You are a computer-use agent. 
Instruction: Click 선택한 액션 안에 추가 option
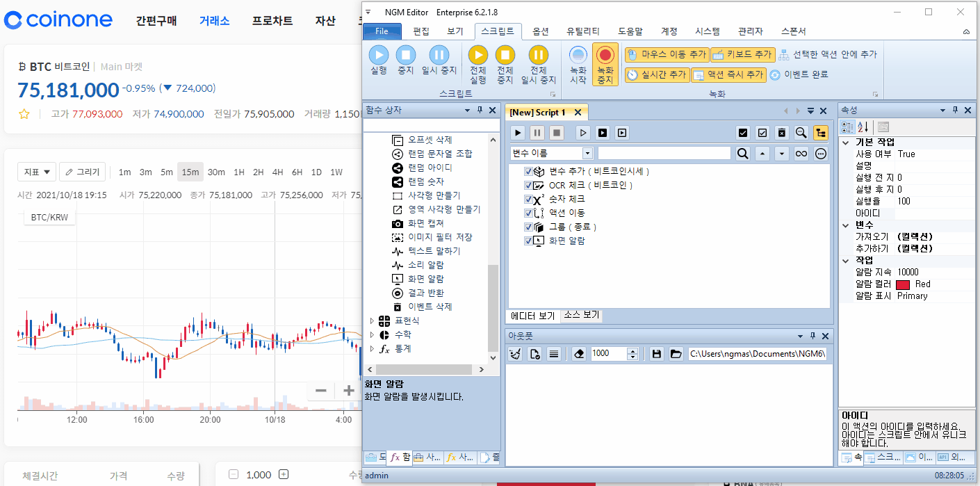pos(827,54)
